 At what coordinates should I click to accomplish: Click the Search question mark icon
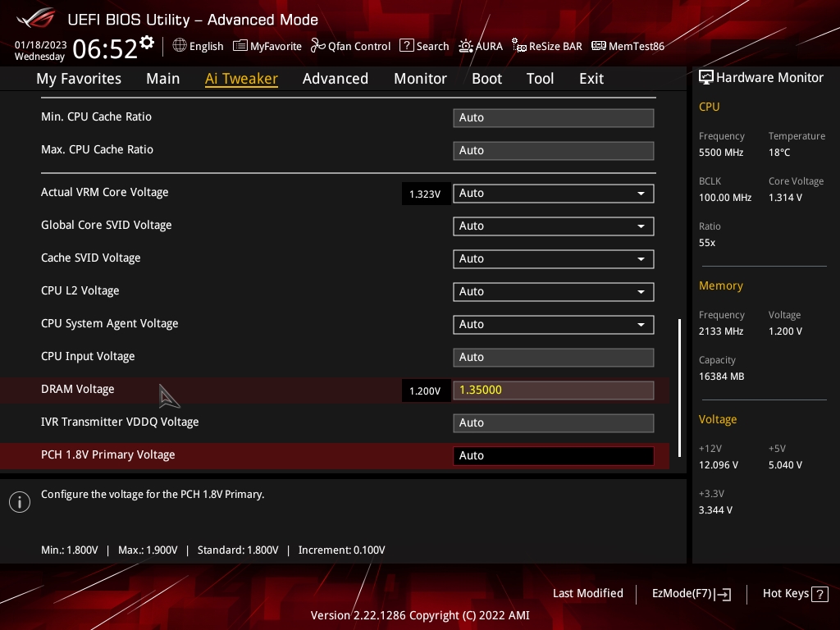[407, 46]
